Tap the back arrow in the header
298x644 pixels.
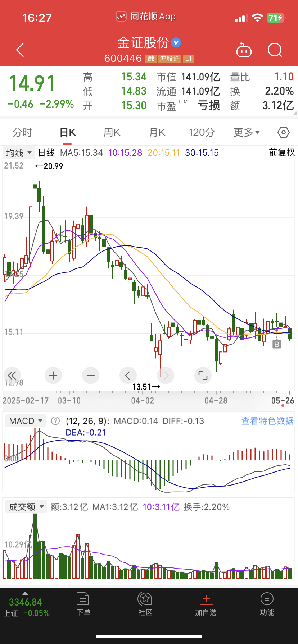(x=20, y=50)
